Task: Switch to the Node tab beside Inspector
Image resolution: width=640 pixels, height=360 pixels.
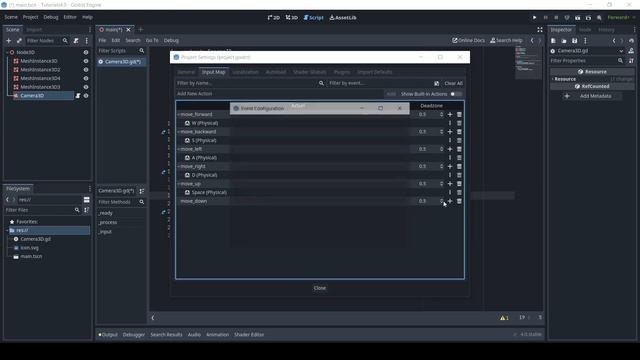Action: [585, 30]
